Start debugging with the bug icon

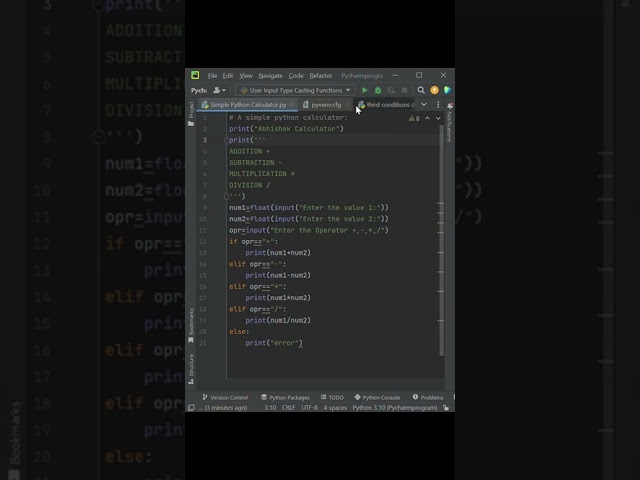pos(378,90)
